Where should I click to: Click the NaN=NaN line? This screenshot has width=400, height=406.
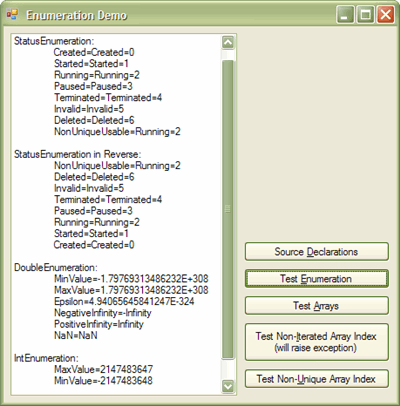(x=76, y=336)
